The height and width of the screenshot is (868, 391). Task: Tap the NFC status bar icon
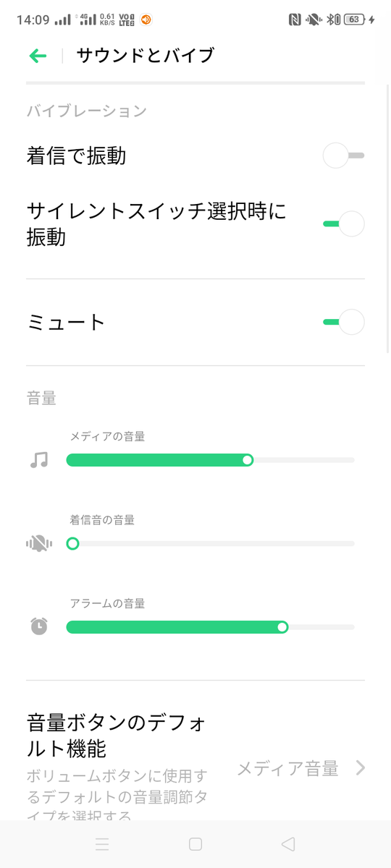(295, 20)
